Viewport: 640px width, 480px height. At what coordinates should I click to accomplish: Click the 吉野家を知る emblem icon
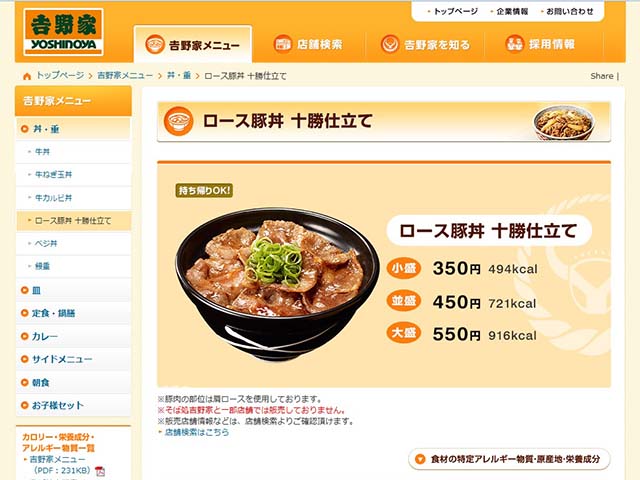(x=390, y=44)
